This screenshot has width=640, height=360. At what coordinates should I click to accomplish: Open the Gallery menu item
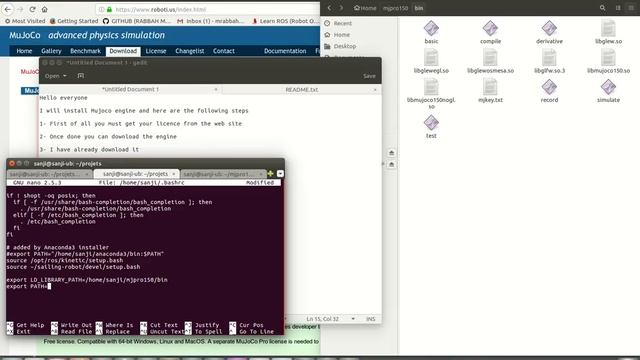[51, 51]
